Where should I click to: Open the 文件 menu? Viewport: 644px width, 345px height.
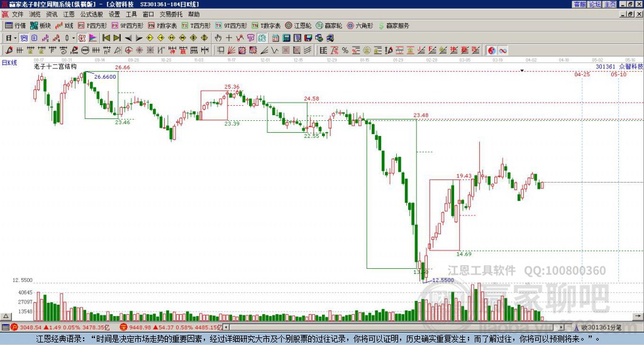point(18,14)
